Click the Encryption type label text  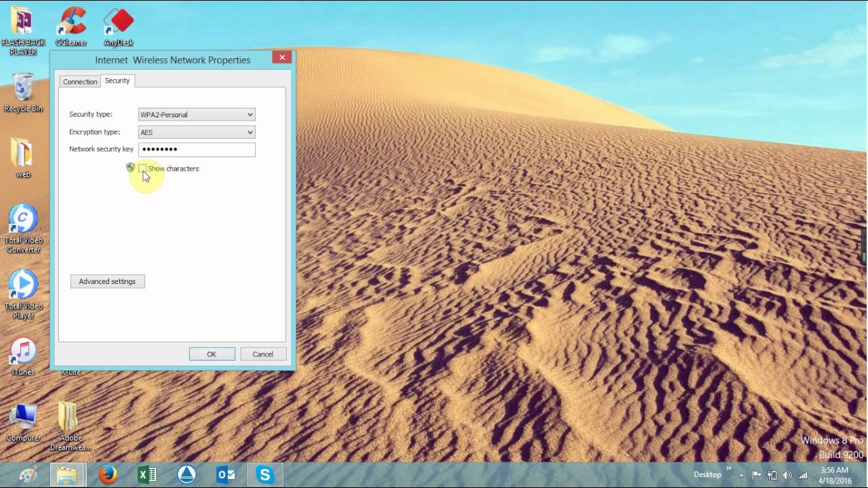tap(94, 131)
